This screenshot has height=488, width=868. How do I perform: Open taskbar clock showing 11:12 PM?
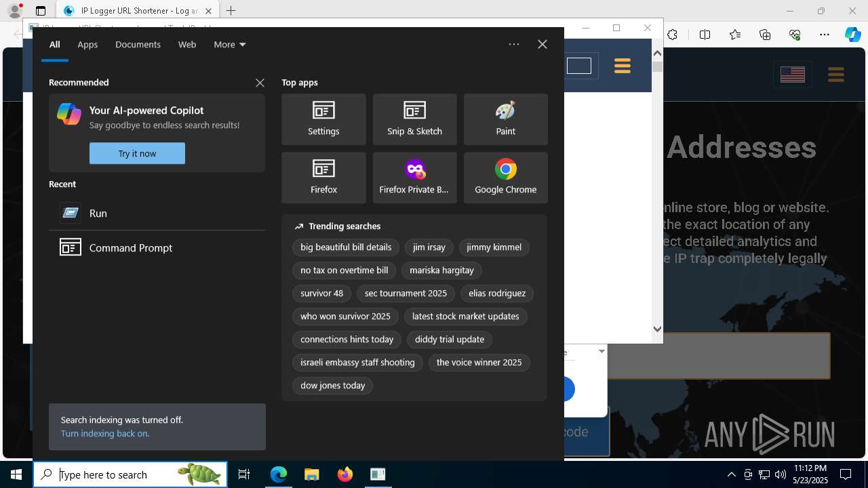[x=810, y=474]
